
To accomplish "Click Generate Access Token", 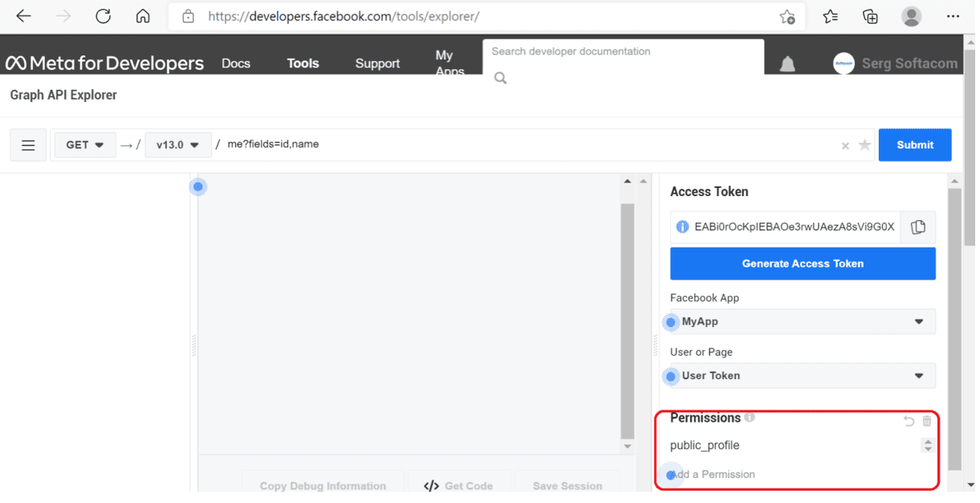I will tap(803, 264).
